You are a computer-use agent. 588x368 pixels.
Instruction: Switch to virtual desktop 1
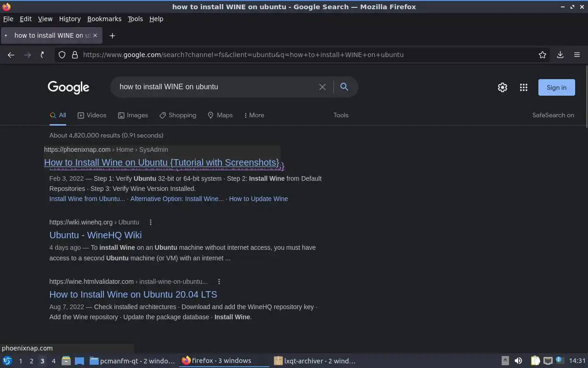pyautogui.click(x=20, y=361)
